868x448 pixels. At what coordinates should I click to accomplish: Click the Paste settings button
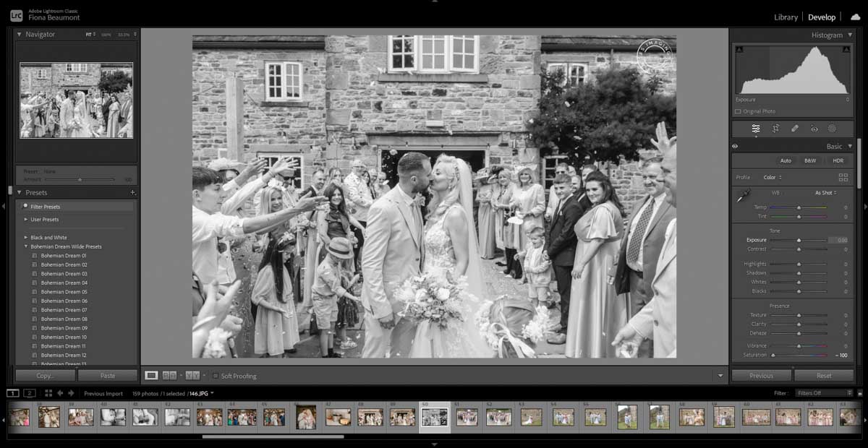(x=108, y=376)
